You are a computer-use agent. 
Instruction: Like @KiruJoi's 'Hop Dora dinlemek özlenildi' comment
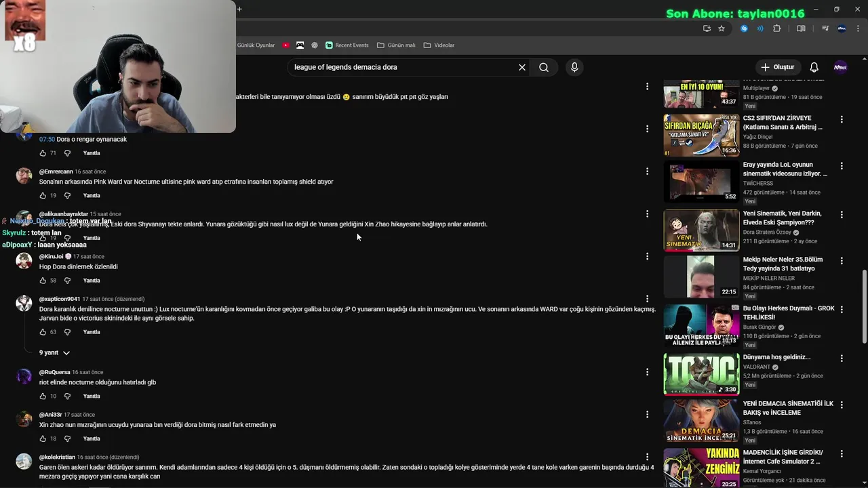pyautogui.click(x=43, y=281)
